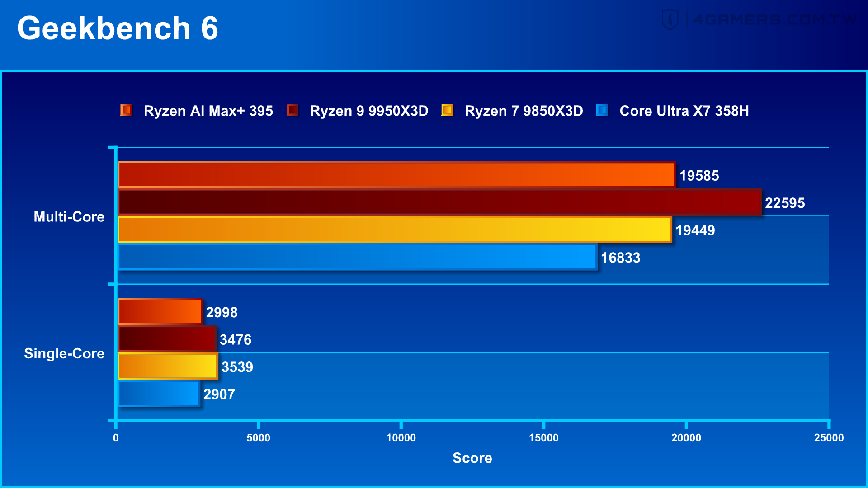Click the 19585 multi-core orange-red bar
This screenshot has height=488, width=868.
click(396, 175)
